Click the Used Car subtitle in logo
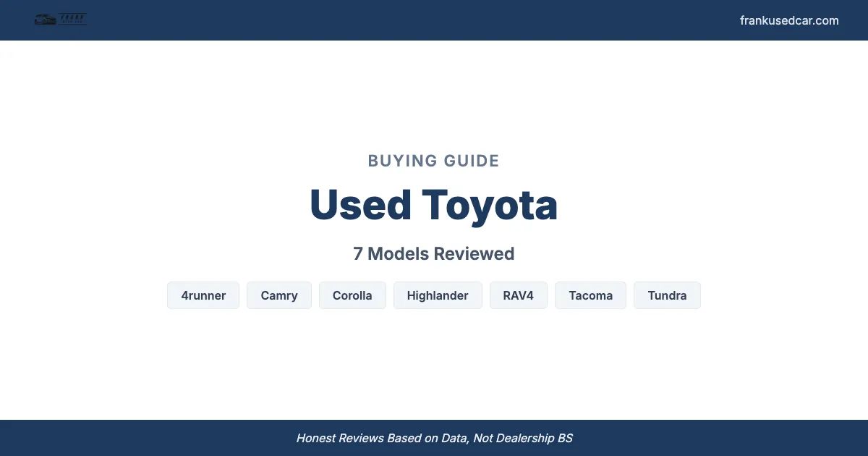868x456 pixels. point(72,22)
